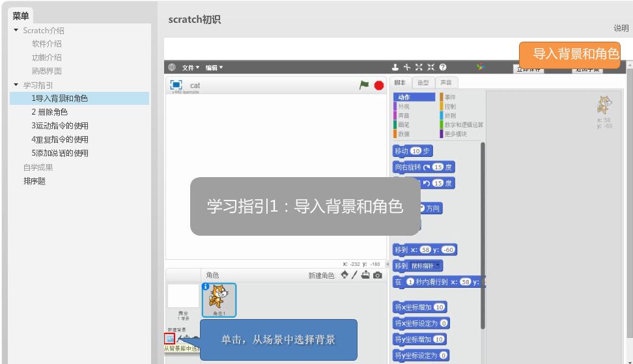Select the shrink sprite tool
633x364 pixels.
[x=430, y=67]
